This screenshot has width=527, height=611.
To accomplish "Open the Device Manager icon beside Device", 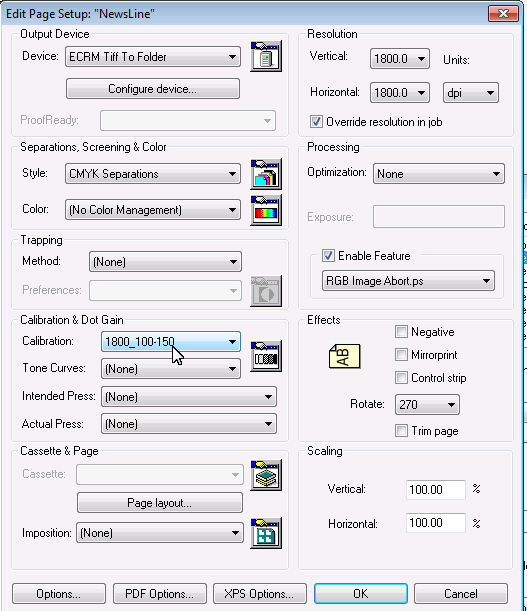I will [266, 56].
